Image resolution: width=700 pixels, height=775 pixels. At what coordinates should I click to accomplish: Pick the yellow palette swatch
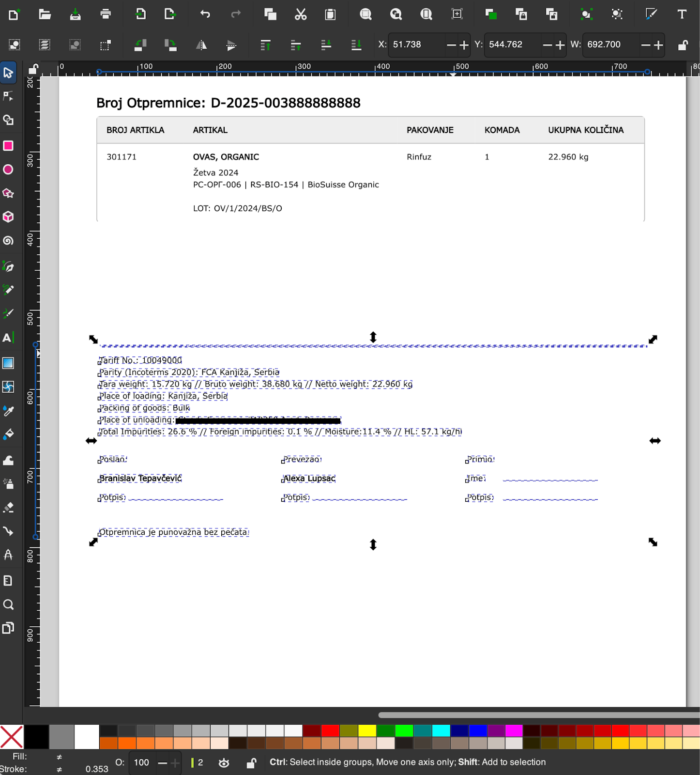(367, 730)
